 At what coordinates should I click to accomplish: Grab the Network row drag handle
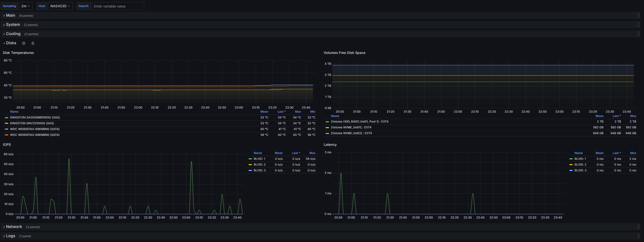coord(638,227)
